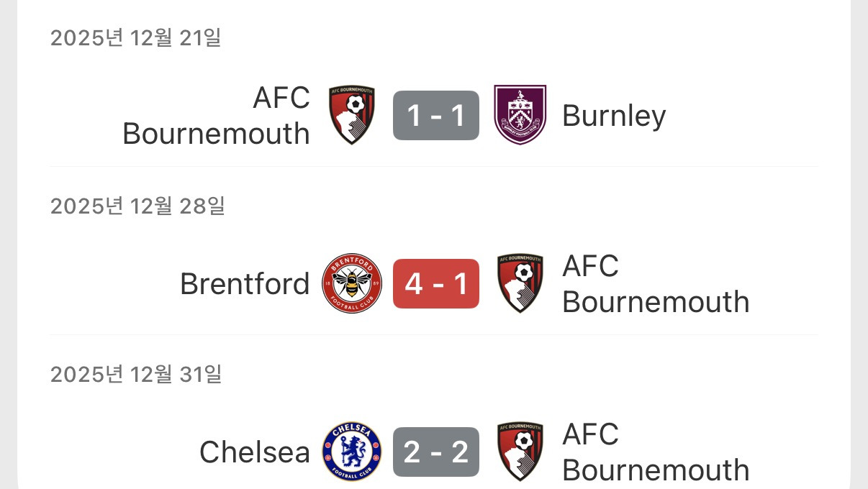Click the divider line below the Burnley match

[433, 167]
